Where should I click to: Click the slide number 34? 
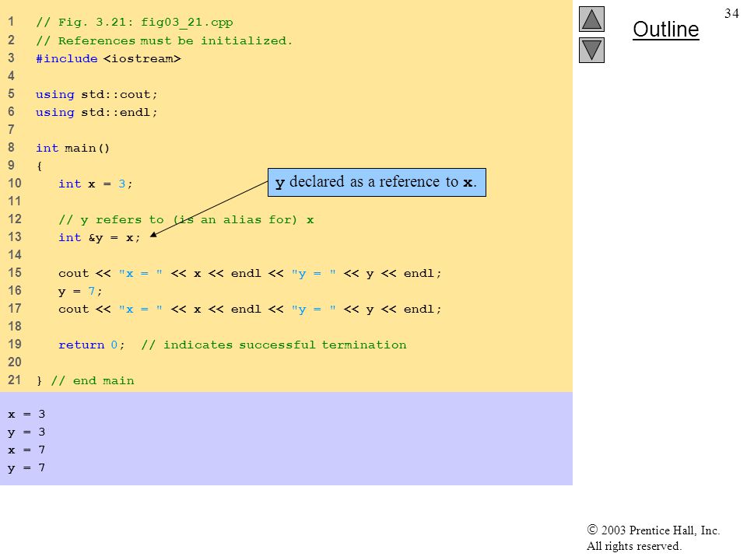point(731,13)
